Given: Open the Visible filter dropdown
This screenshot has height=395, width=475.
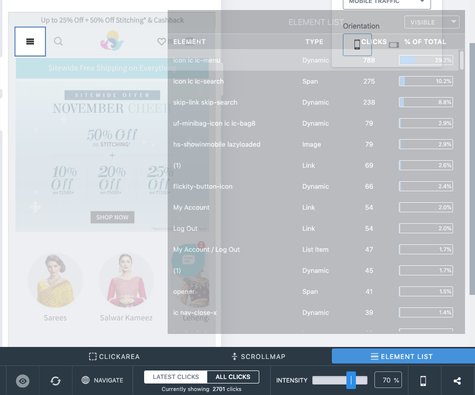Looking at the screenshot, I should tap(432, 22).
